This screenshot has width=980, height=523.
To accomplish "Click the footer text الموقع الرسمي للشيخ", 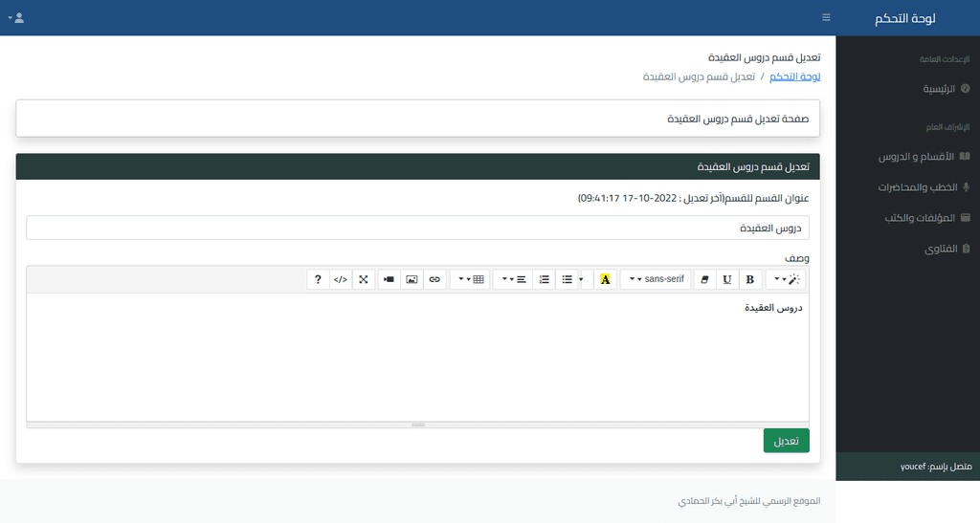I will [x=748, y=501].
